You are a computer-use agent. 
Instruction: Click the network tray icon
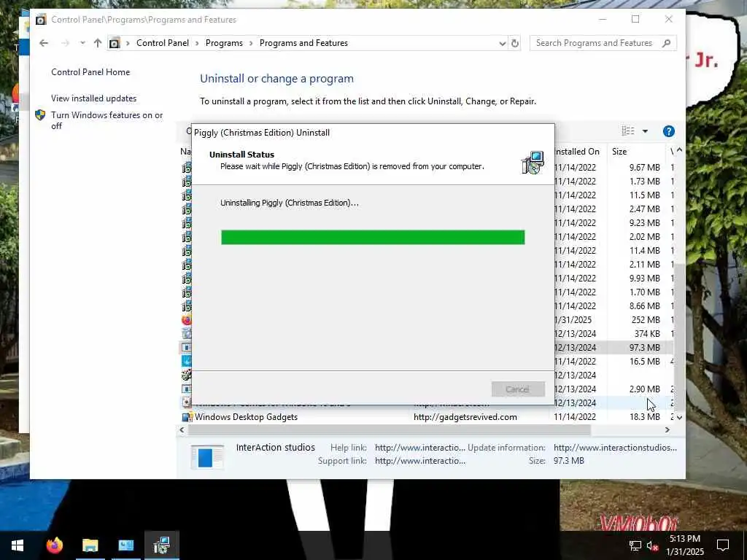[x=635, y=545]
